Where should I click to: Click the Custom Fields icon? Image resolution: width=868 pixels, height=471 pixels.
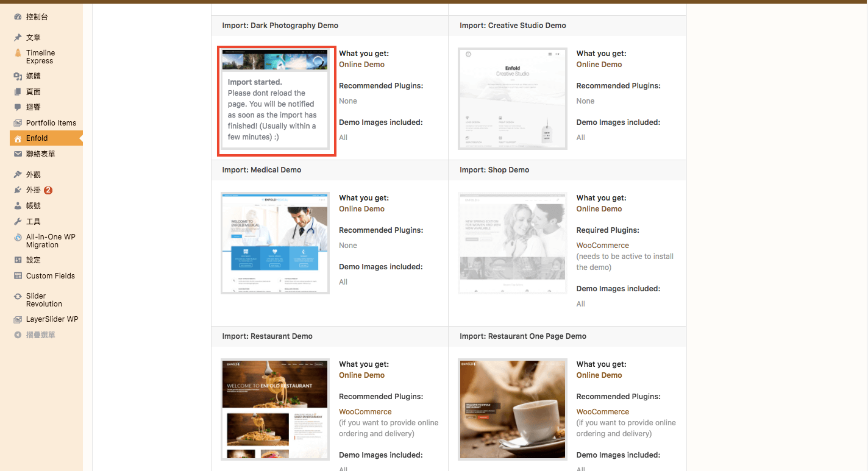tap(18, 276)
